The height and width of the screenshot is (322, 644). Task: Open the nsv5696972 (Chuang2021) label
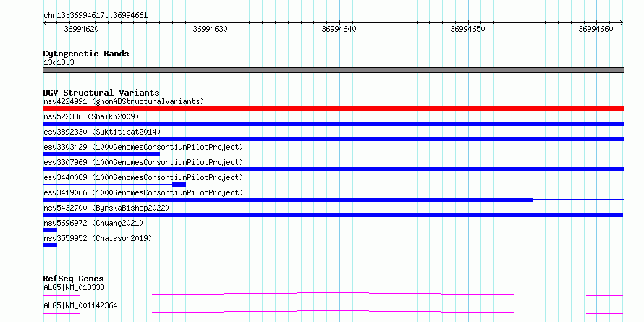coord(93,223)
